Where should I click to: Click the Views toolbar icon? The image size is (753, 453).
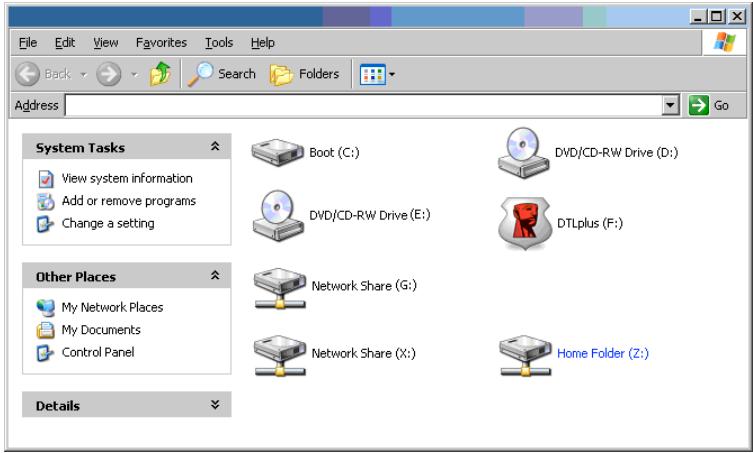pyautogui.click(x=373, y=74)
